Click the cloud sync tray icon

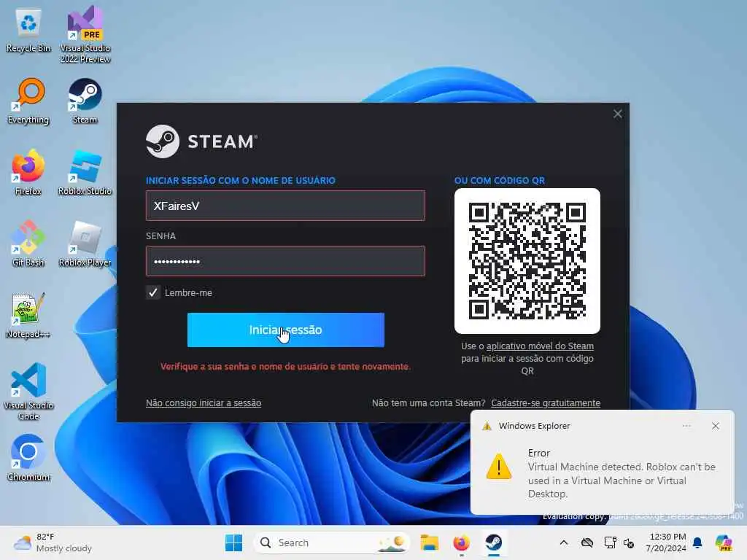pos(587,542)
